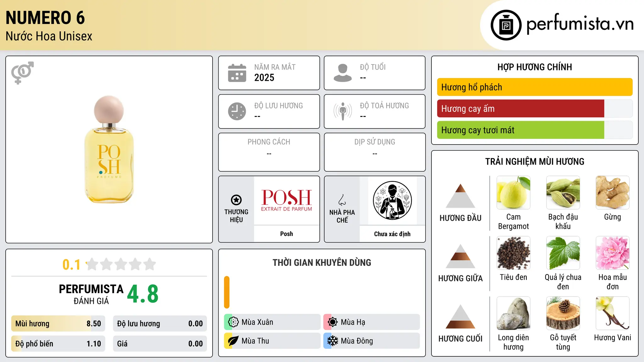
Task: Click the nose icon above Nhà pha chế
Action: 342,200
